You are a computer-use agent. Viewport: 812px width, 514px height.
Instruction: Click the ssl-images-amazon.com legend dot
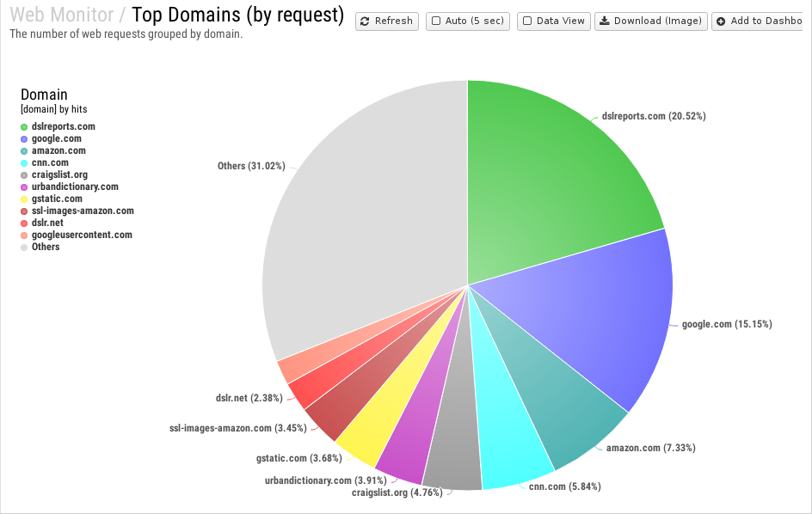pos(24,211)
